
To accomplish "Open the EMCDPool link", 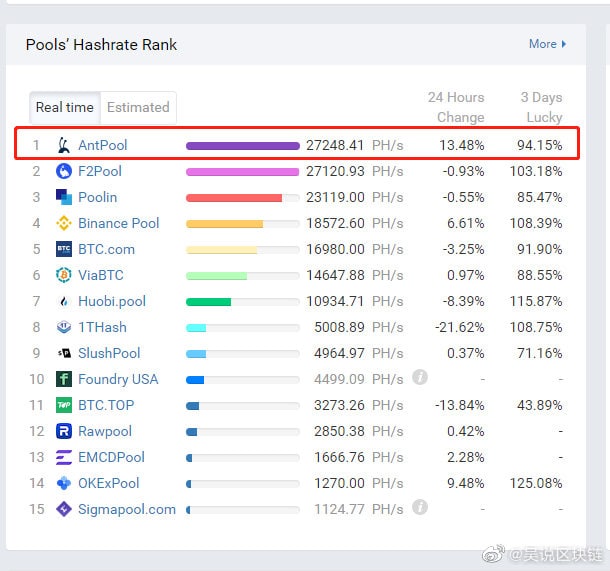I will click(111, 457).
